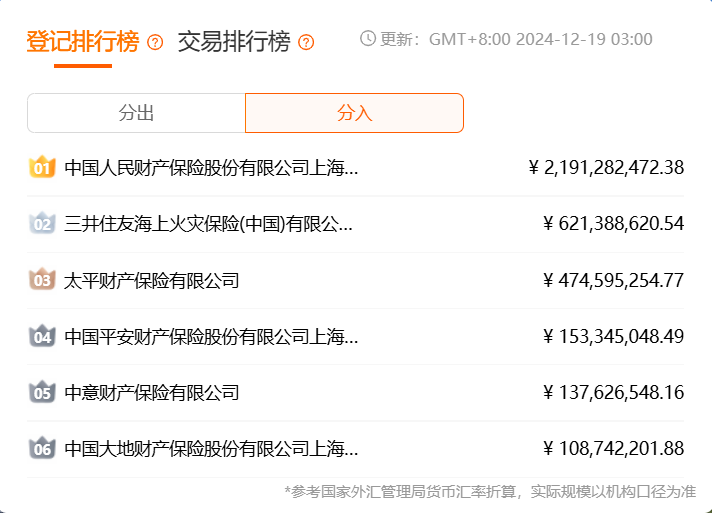Open 太平财产保险有限公司 entry
Screen dimensions: 712x513
(152, 280)
